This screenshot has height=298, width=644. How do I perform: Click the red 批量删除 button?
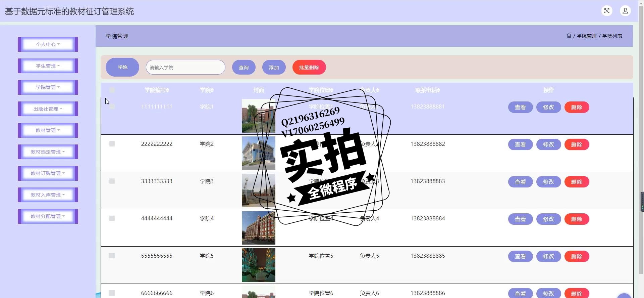click(x=309, y=67)
